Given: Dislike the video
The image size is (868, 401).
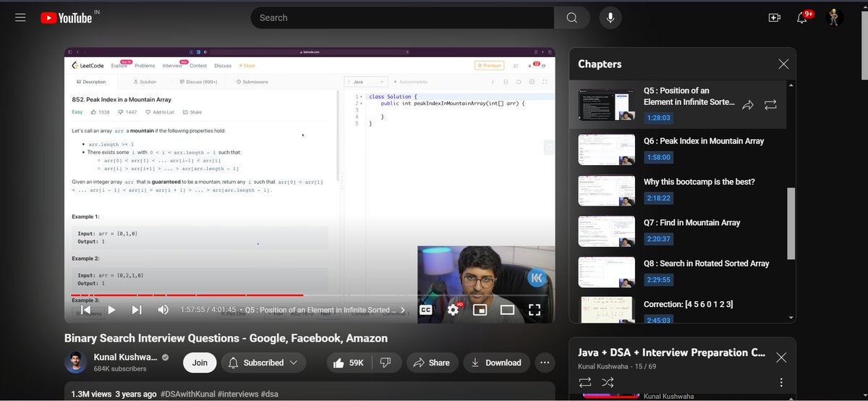Looking at the screenshot, I should [386, 363].
